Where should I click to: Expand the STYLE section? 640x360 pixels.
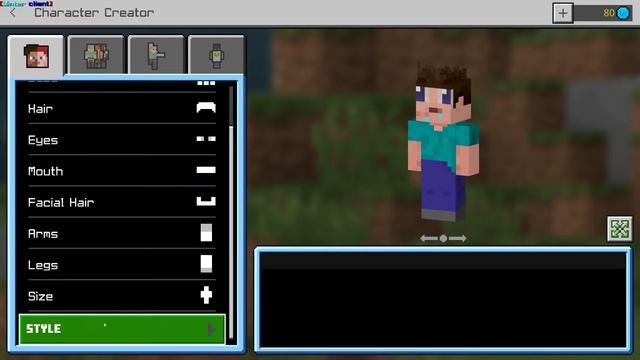click(x=122, y=329)
